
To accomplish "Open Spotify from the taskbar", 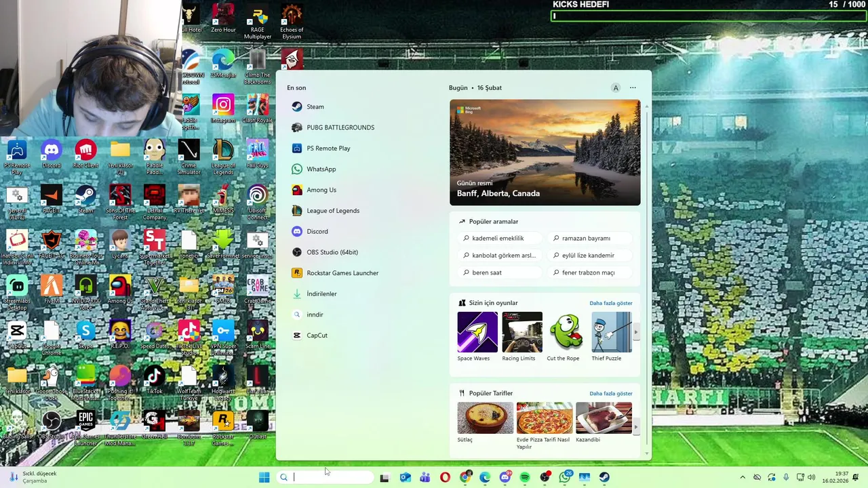I will coord(525,477).
